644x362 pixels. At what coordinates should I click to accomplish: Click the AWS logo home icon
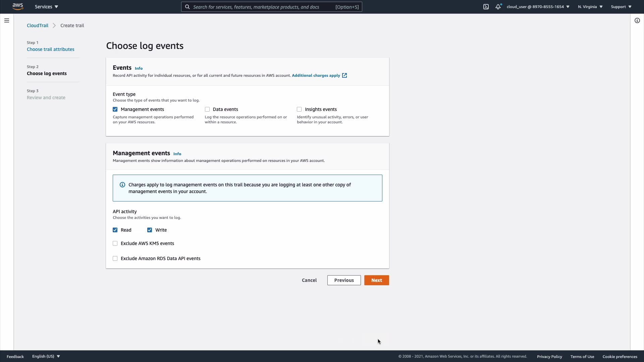(x=17, y=7)
